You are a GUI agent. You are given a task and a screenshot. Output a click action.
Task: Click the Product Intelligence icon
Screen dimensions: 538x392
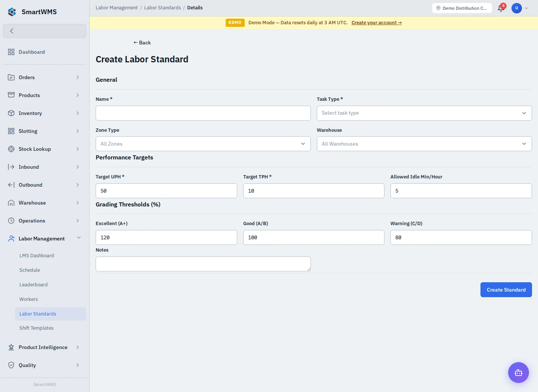click(11, 347)
